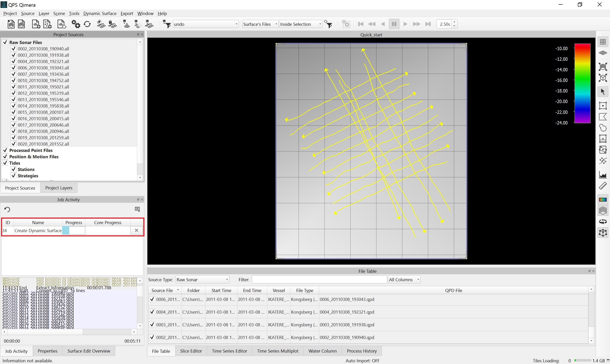Switch to the Slice Editor tab
The height and width of the screenshot is (364, 610).
point(191,351)
